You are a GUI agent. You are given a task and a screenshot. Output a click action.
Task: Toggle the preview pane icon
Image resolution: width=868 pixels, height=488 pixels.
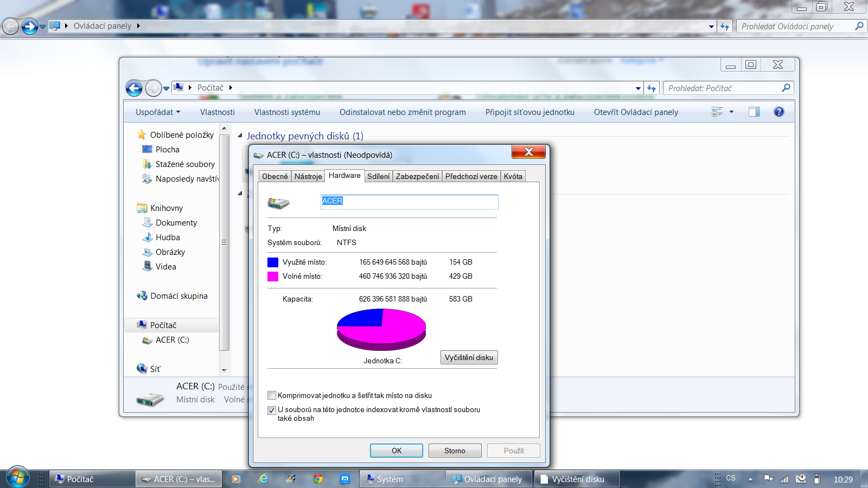(x=754, y=112)
